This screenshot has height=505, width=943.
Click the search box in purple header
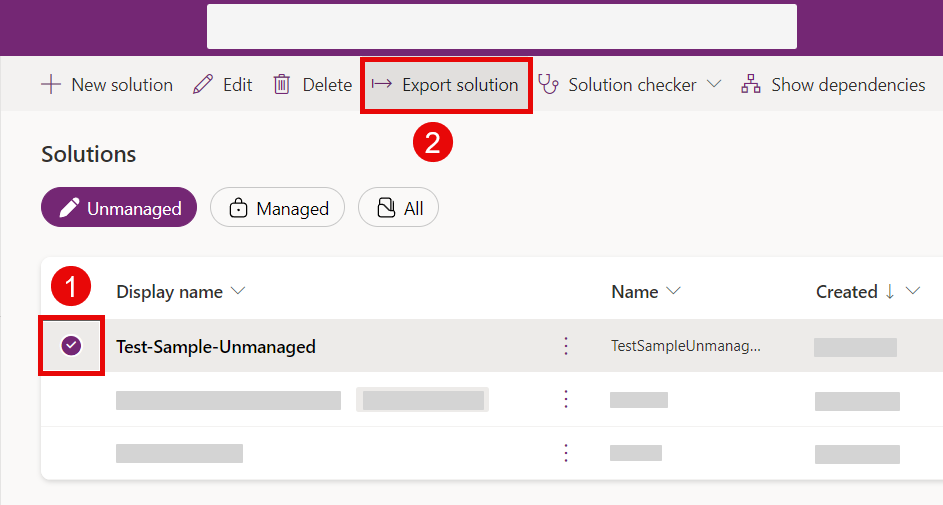click(x=502, y=26)
